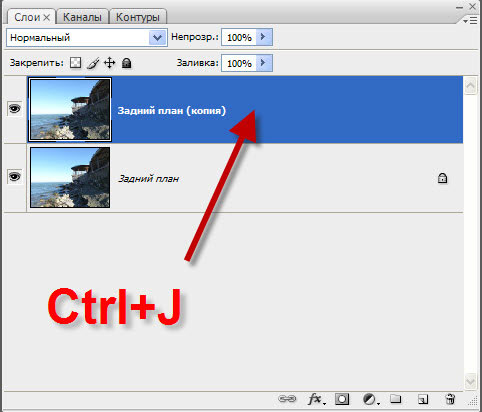The width and height of the screenshot is (482, 412).
Task: Lock position move icon
Action: tap(110, 63)
